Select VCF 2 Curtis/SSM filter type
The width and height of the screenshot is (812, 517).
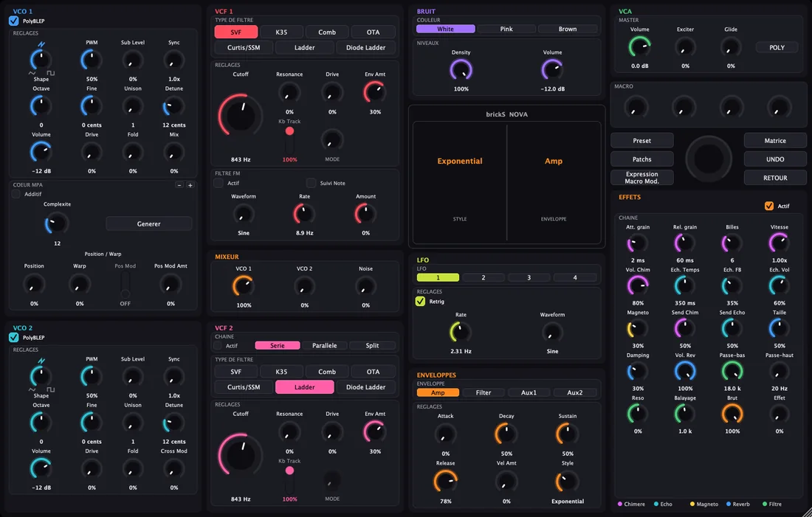[244, 387]
